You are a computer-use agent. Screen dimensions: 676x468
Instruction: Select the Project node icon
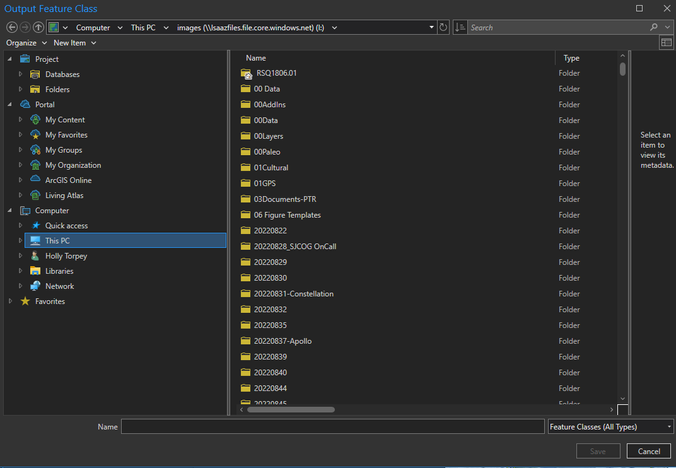[x=25, y=59]
